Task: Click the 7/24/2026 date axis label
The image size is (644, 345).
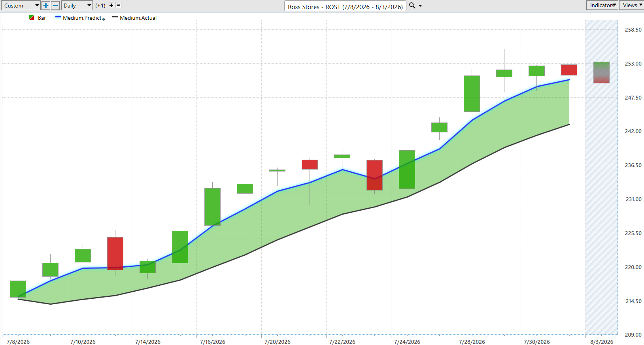Action: pyautogui.click(x=407, y=342)
